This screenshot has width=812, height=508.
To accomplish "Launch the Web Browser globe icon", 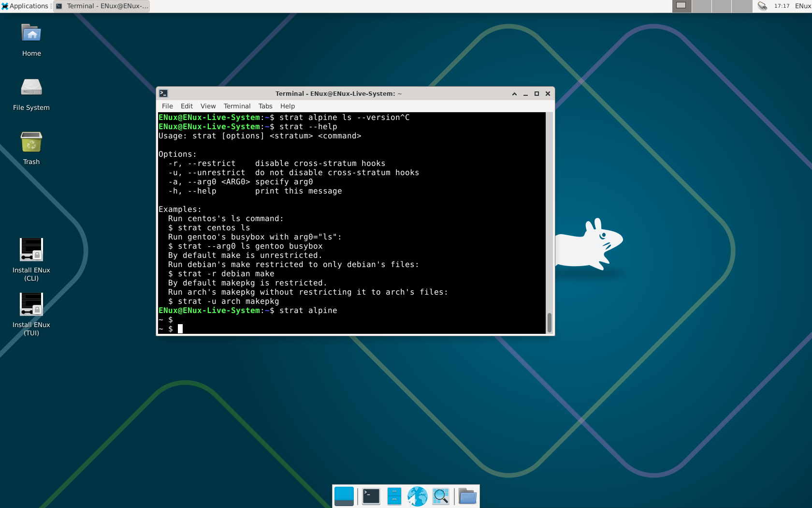I will click(x=418, y=496).
